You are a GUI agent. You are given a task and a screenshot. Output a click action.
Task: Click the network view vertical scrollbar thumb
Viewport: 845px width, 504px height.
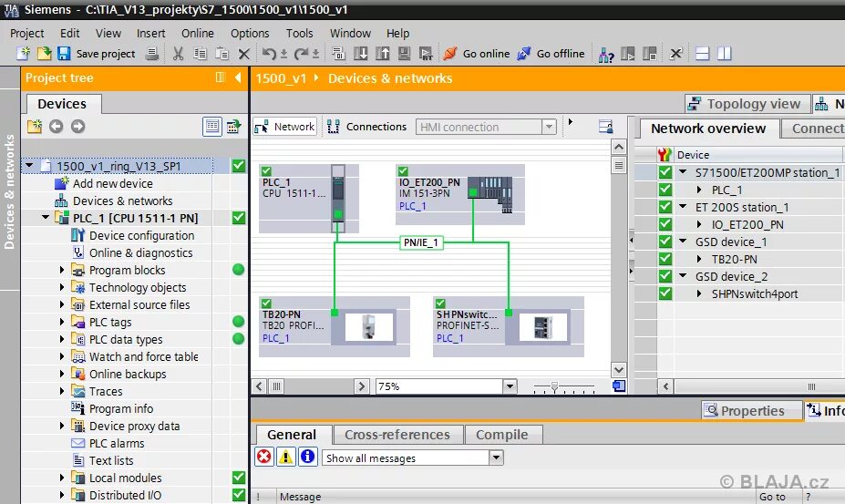(x=619, y=165)
